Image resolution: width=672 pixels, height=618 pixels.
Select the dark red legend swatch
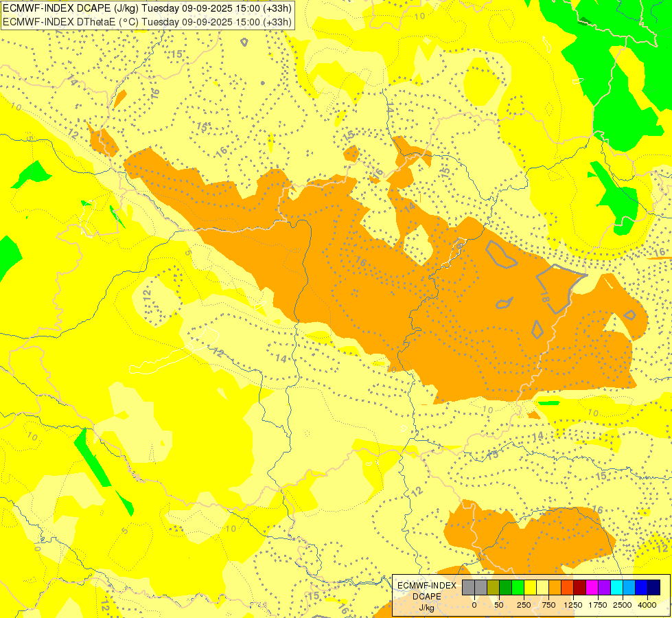pyautogui.click(x=580, y=588)
